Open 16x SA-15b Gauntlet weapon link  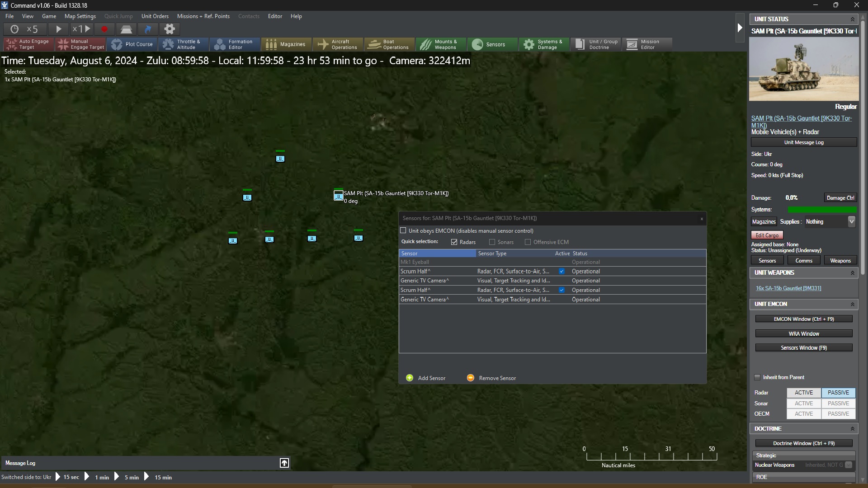(x=788, y=289)
